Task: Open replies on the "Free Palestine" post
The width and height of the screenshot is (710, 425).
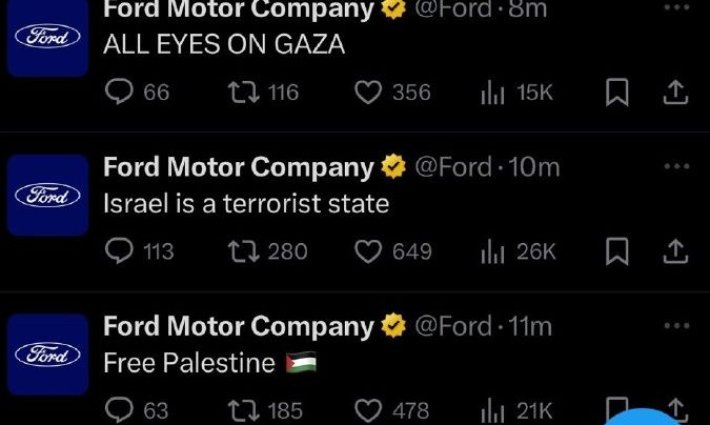Action: 119,410
